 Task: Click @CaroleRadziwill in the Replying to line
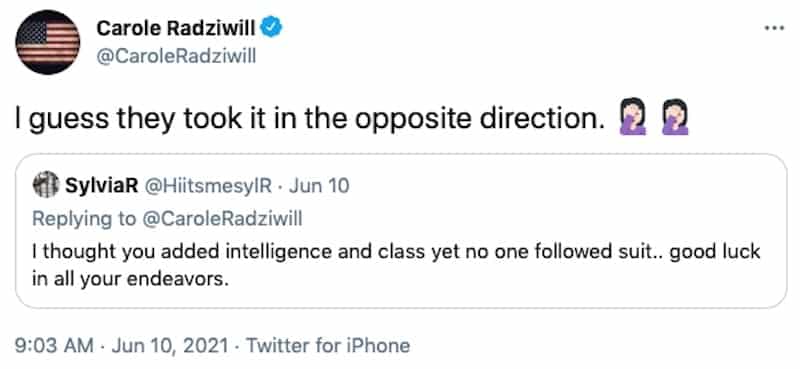(x=221, y=219)
